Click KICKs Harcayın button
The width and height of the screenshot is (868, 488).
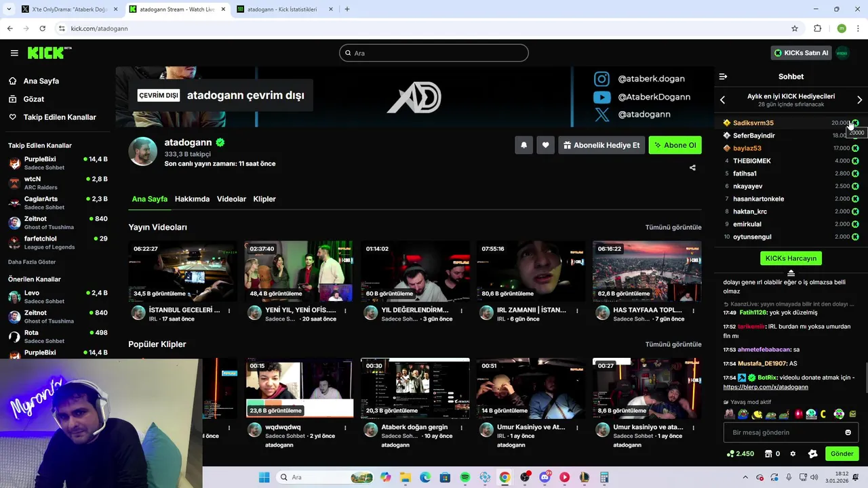[x=791, y=258]
